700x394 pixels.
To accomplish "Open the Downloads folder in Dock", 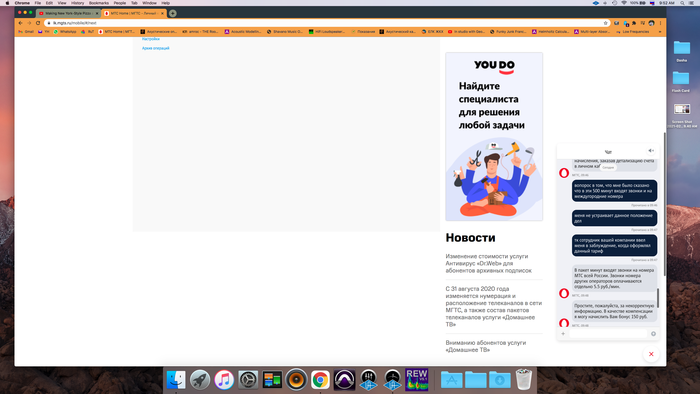I will point(500,380).
